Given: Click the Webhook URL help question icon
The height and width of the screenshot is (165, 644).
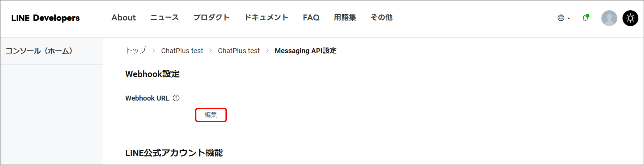Looking at the screenshot, I should tap(176, 98).
